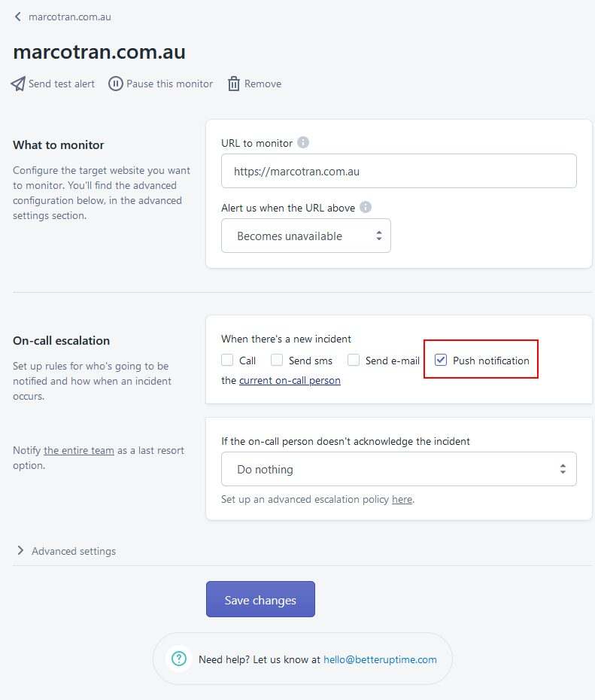Uncheck the Push notification checkbox

[x=441, y=361]
